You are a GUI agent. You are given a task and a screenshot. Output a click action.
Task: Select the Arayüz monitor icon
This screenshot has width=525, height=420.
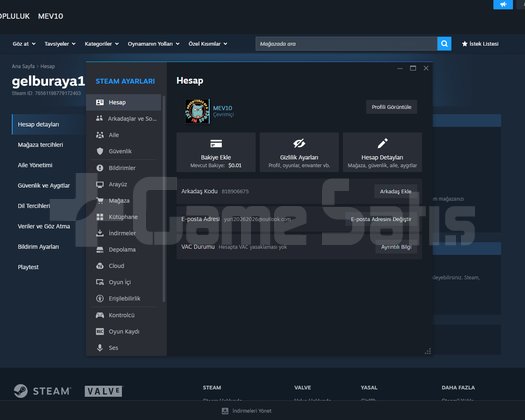(x=100, y=184)
